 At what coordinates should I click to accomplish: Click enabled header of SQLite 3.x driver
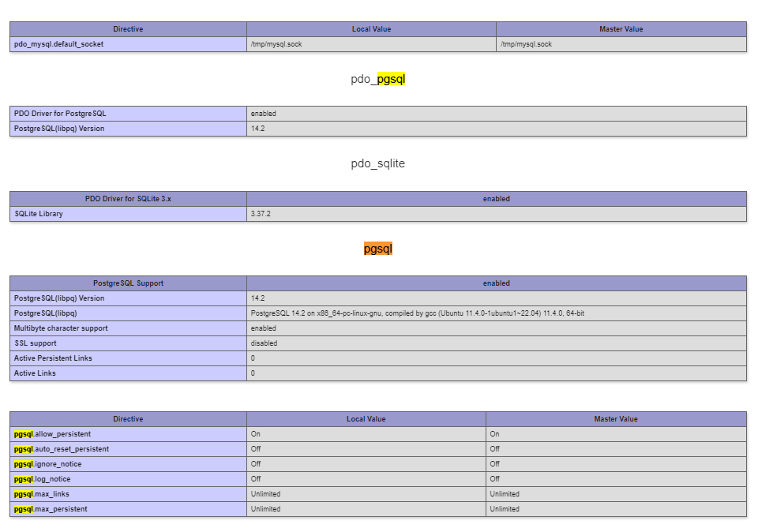[x=497, y=199]
